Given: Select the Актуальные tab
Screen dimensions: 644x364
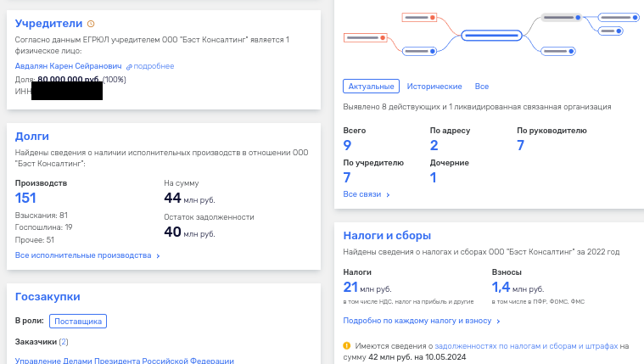Looking at the screenshot, I should click(x=371, y=87).
